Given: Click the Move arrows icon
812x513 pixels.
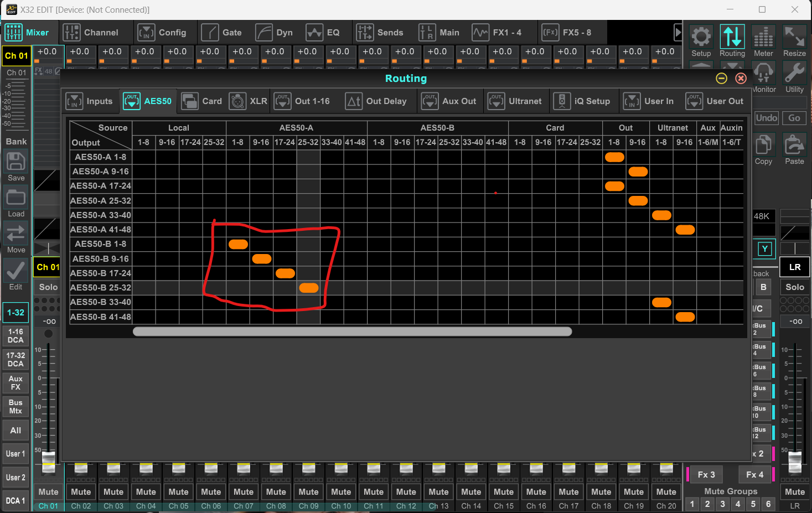Looking at the screenshot, I should click(15, 234).
